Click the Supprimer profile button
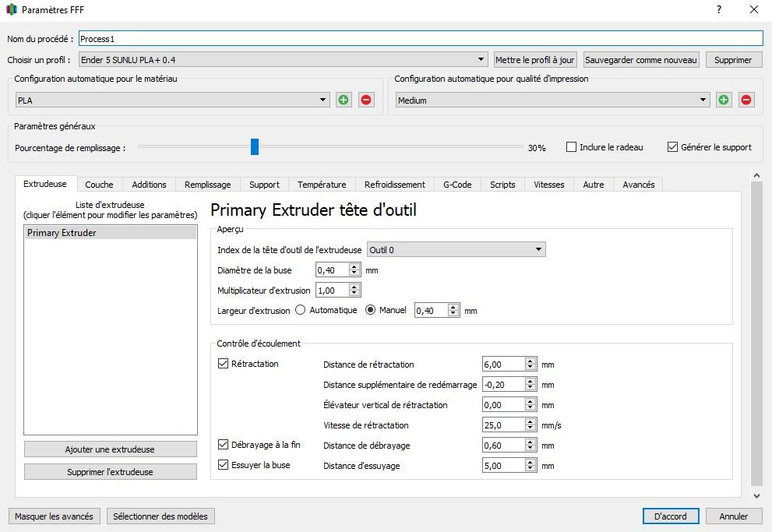 (733, 59)
